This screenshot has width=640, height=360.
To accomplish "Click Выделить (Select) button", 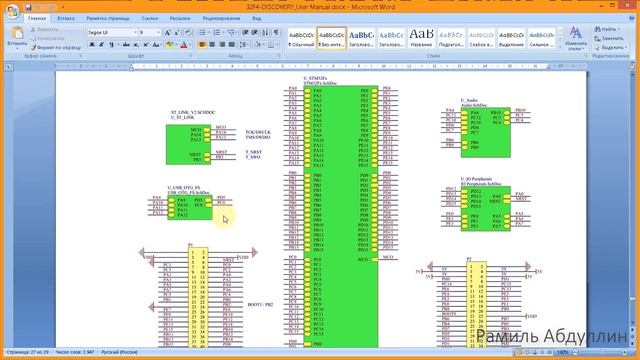I will click(611, 47).
